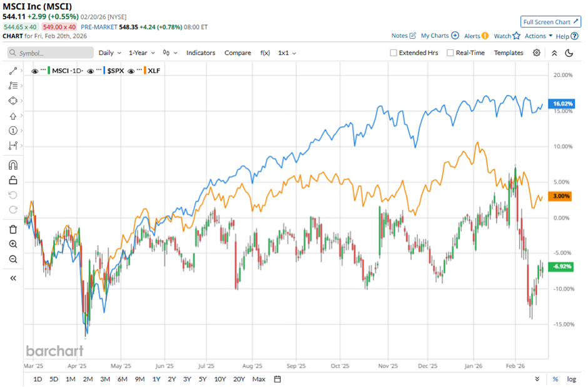
Task: Select the 1D time range
Action: [38, 379]
